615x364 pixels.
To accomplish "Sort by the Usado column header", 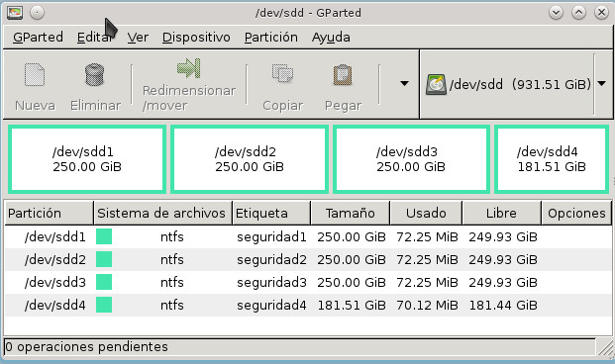I will (426, 213).
